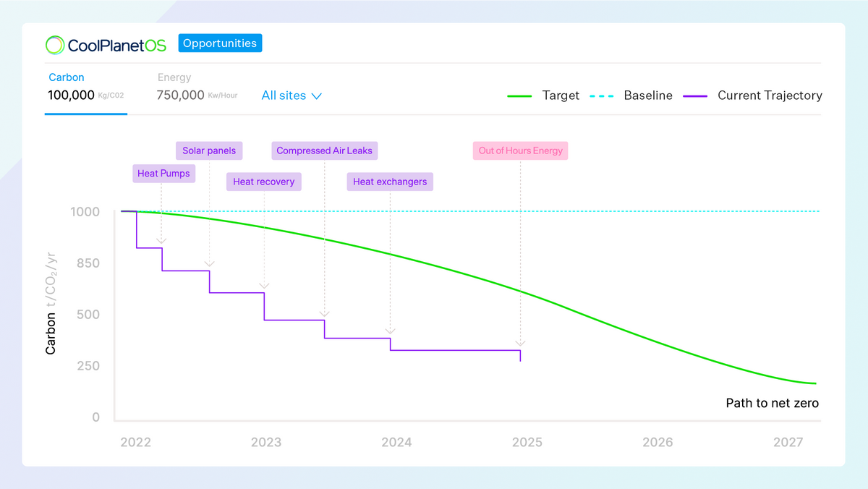
Task: Click the green Target legend line
Action: pos(520,95)
